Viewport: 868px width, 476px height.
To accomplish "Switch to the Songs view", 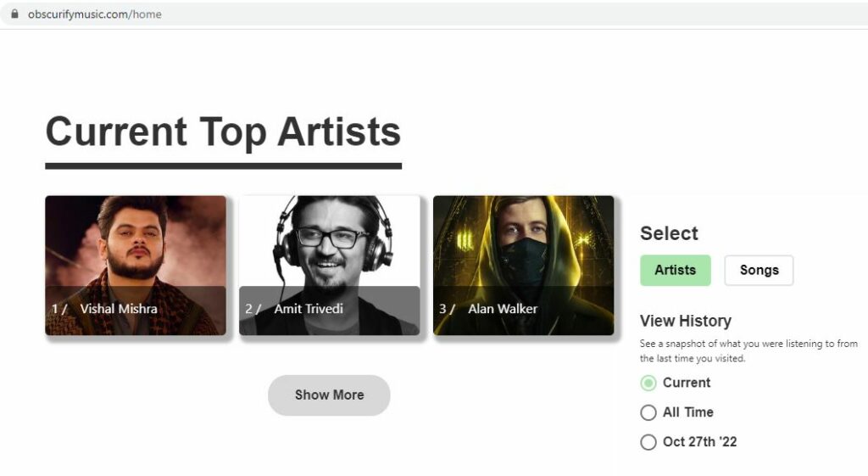I will click(x=759, y=271).
